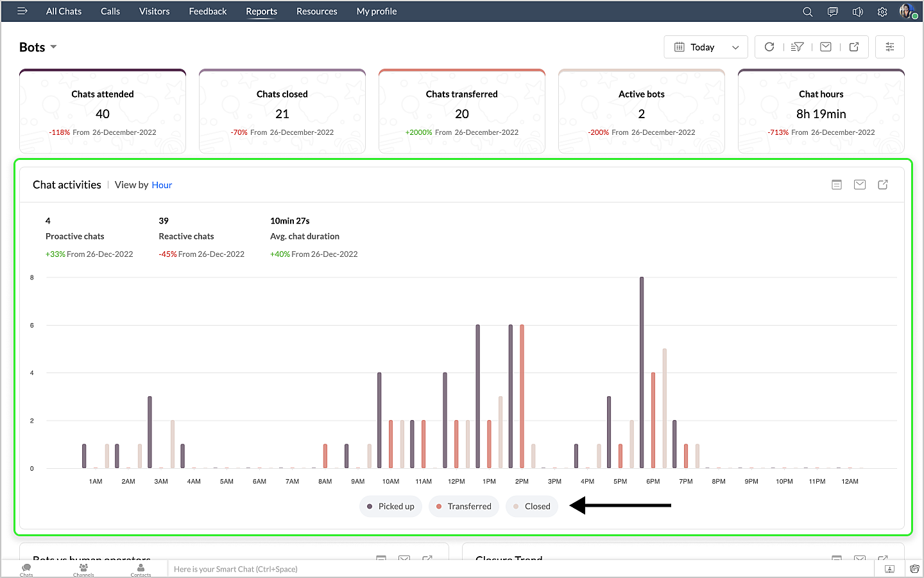Refresh the Bots report
This screenshot has width=924, height=578.
click(769, 47)
